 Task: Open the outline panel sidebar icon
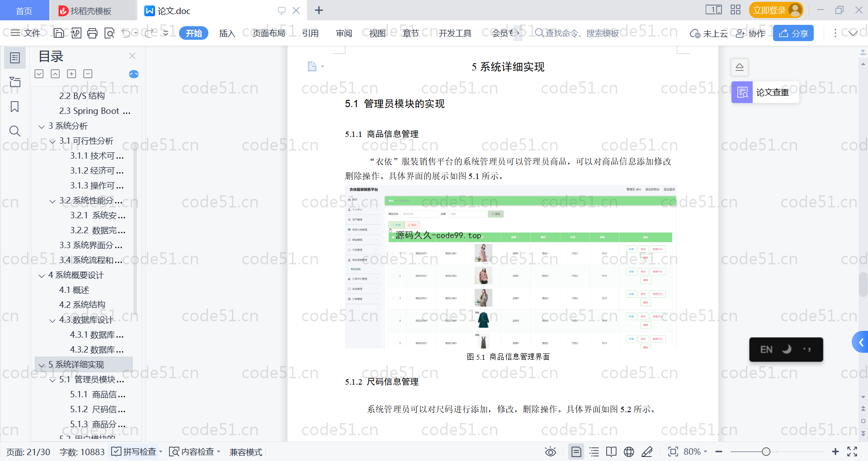15,58
